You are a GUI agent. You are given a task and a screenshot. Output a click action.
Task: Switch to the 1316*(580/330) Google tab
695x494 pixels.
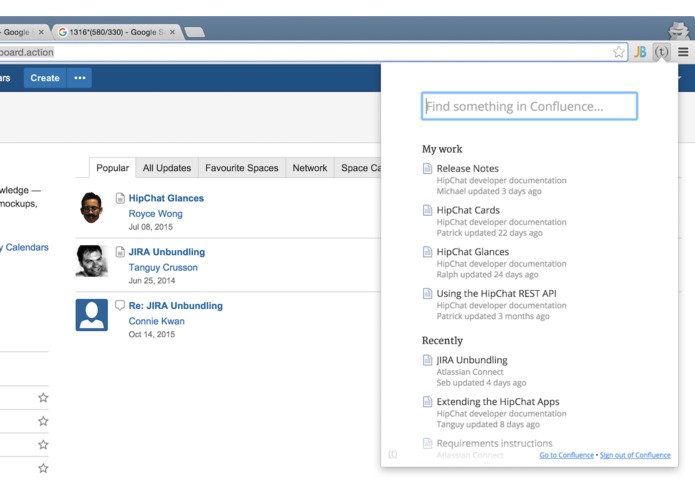coord(117,32)
